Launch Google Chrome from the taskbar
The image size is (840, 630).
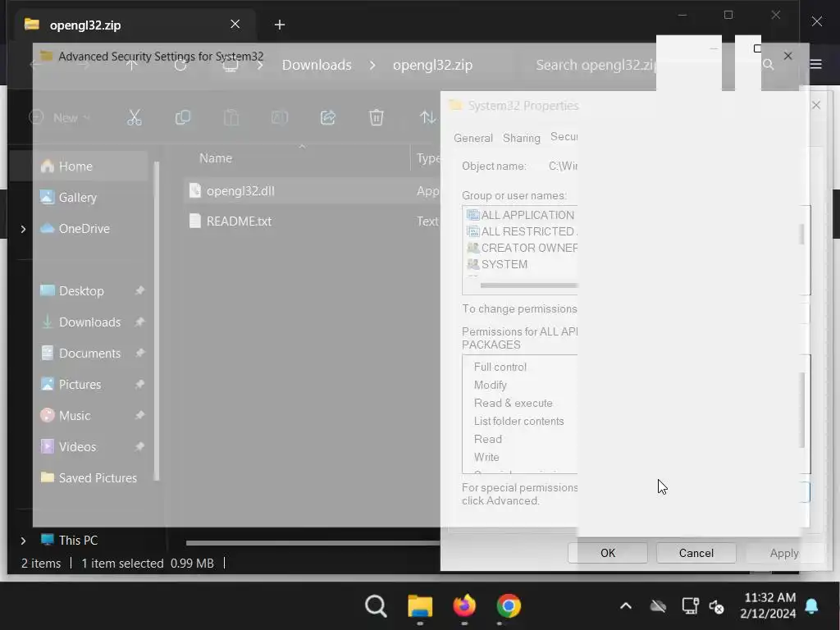click(509, 606)
